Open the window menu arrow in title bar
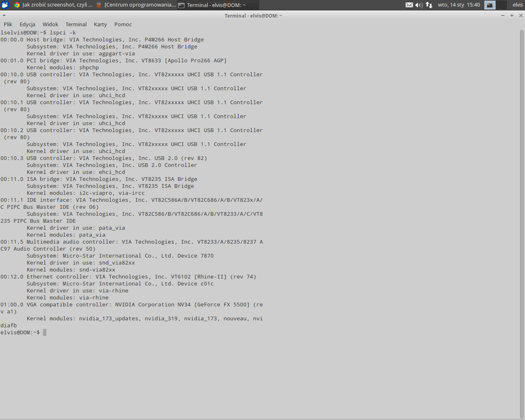Viewport: 525px width, 420px height. (x=4, y=16)
